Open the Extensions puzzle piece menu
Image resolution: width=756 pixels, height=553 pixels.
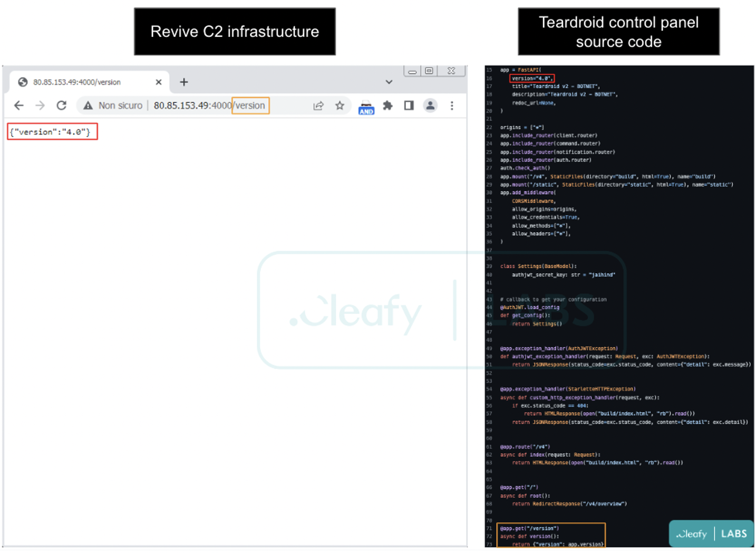[x=388, y=106]
